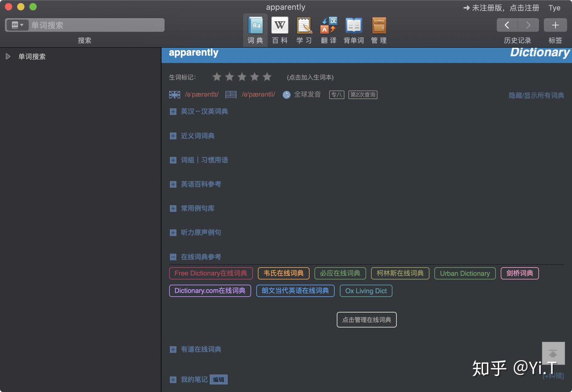Expand the 英语百科参考 section
The height and width of the screenshot is (392, 572).
pyautogui.click(x=173, y=184)
